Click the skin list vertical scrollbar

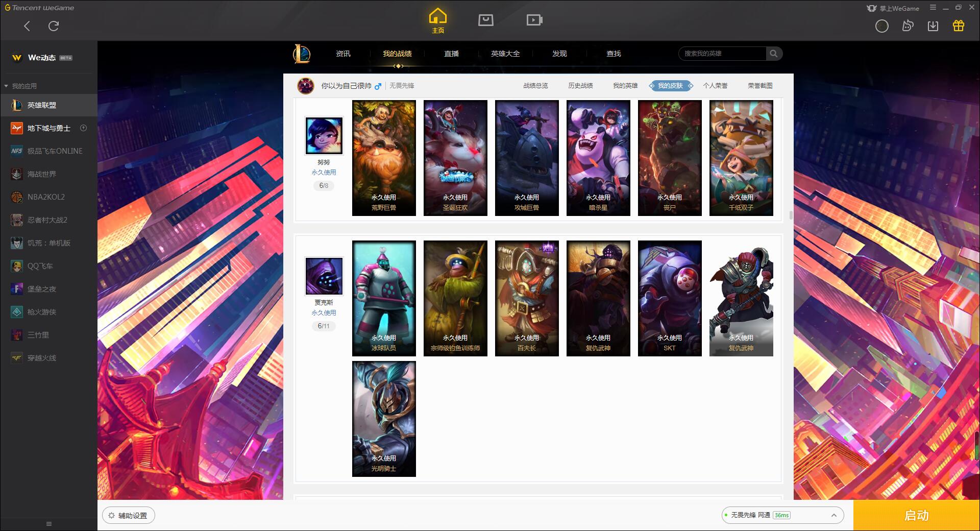[x=791, y=215]
